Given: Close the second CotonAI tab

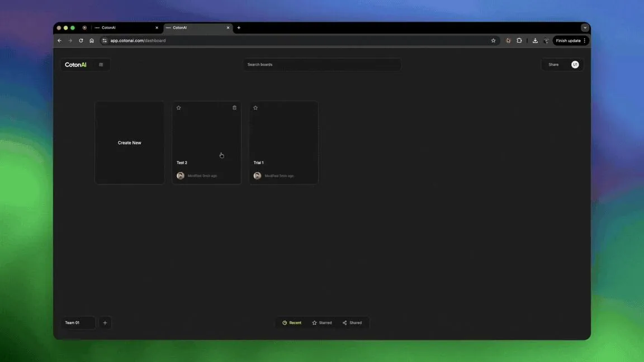Looking at the screenshot, I should [228, 27].
